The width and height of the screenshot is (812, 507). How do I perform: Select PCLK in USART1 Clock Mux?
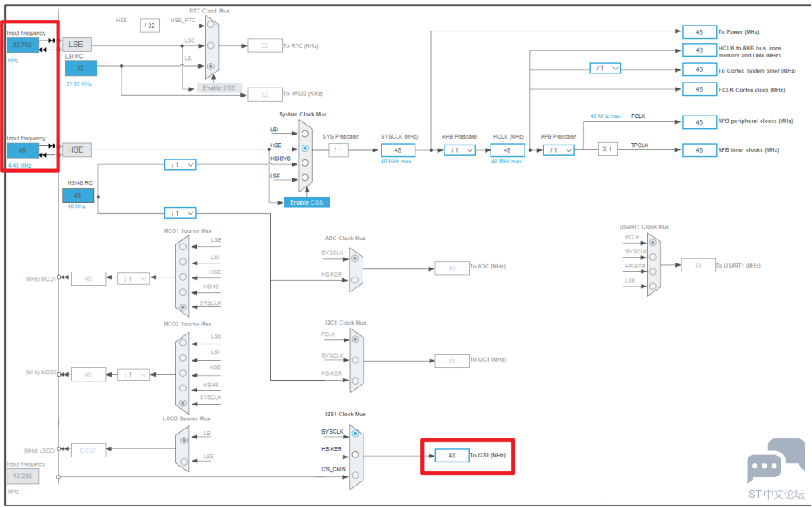tap(653, 243)
